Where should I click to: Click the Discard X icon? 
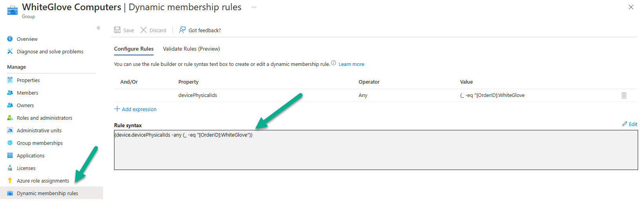pos(143,30)
